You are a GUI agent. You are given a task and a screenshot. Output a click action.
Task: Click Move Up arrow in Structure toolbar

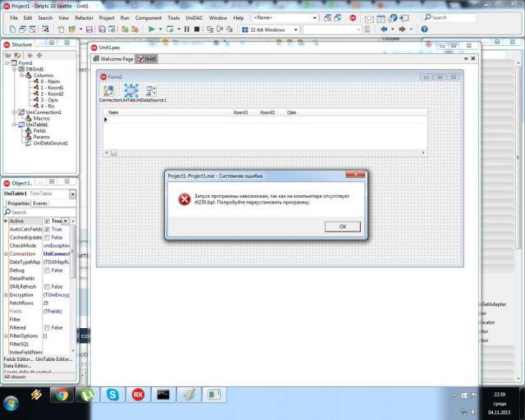click(30, 55)
